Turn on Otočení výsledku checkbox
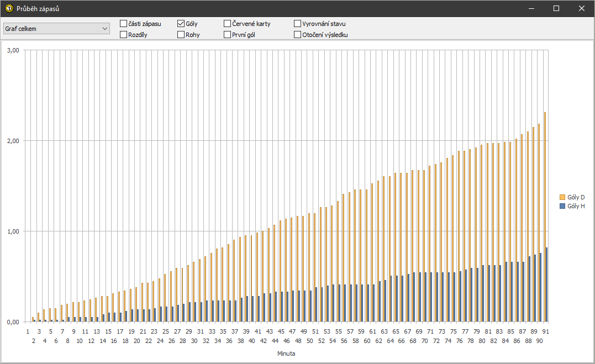595x364 pixels. pos(298,35)
